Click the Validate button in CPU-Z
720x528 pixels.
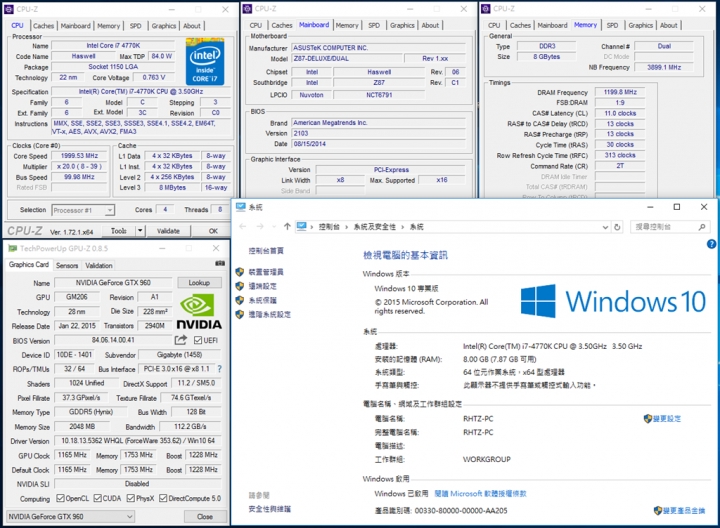click(169, 231)
